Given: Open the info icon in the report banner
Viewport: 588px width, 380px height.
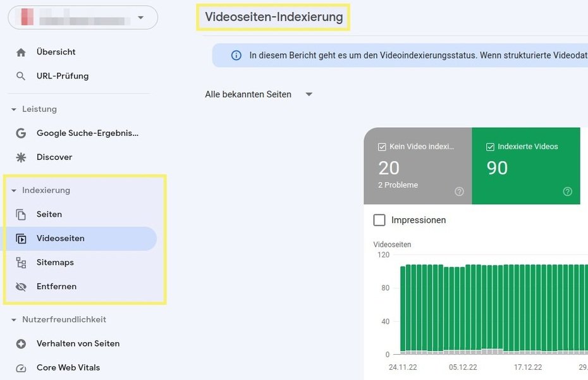Looking at the screenshot, I should pyautogui.click(x=235, y=56).
